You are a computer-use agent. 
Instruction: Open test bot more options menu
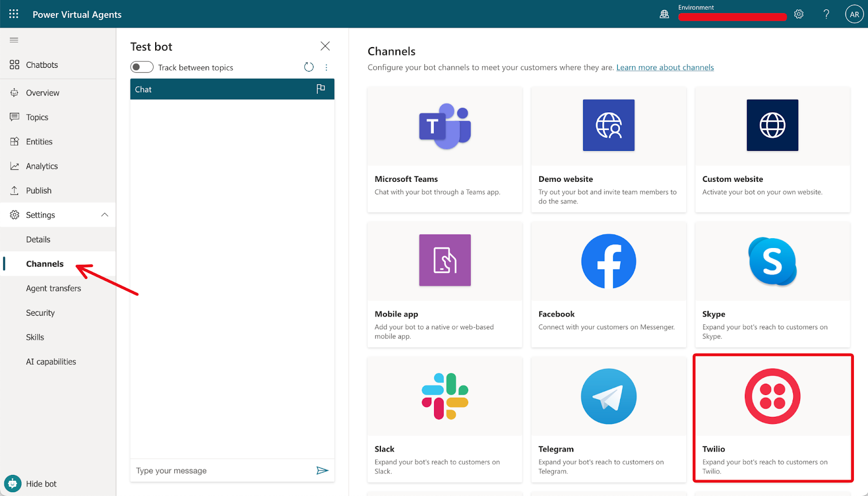(x=326, y=67)
